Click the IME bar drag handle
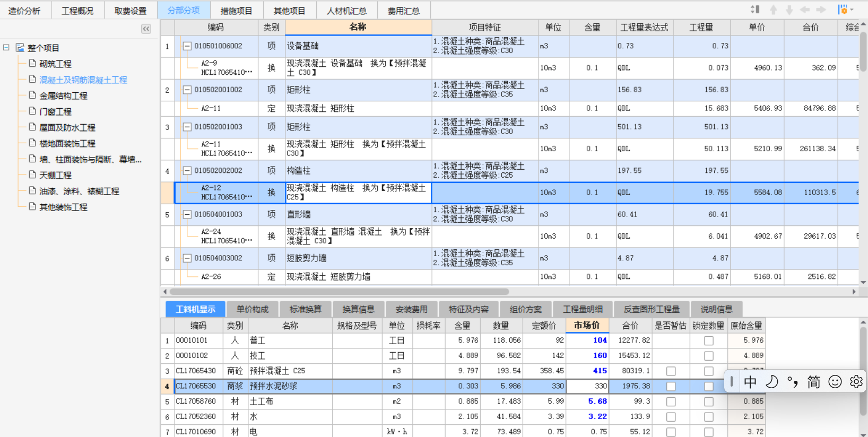 732,382
